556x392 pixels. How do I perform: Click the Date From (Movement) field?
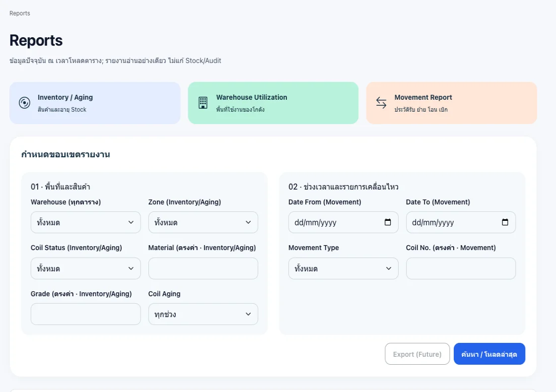[343, 222]
